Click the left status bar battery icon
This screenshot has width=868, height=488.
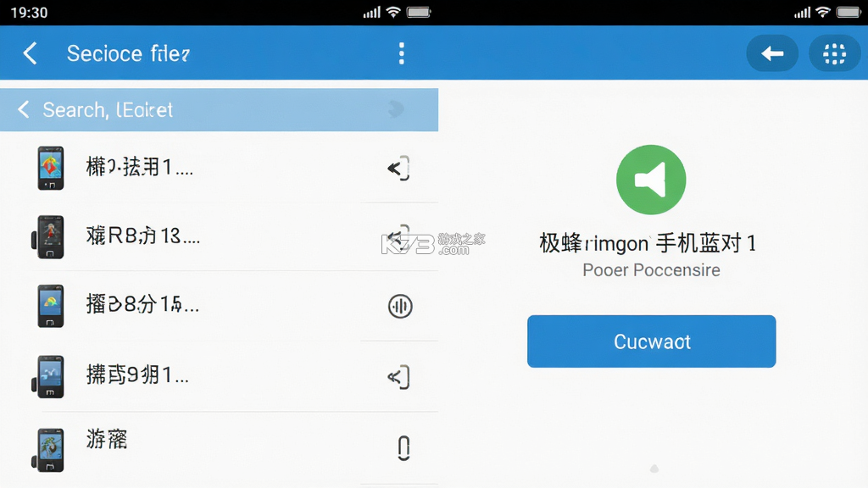click(419, 12)
